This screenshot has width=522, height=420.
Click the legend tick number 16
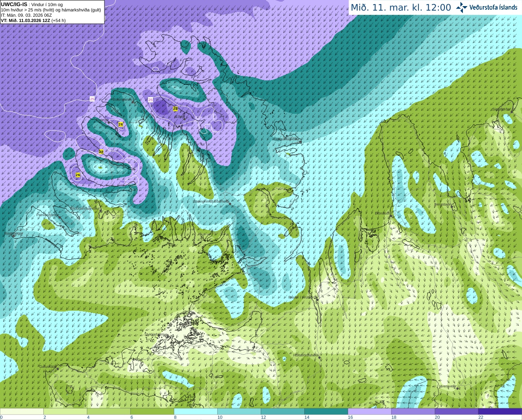pos(350,417)
